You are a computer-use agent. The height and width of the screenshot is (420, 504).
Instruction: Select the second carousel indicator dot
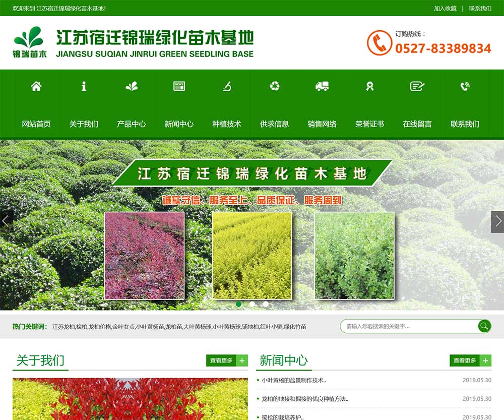tap(253, 304)
